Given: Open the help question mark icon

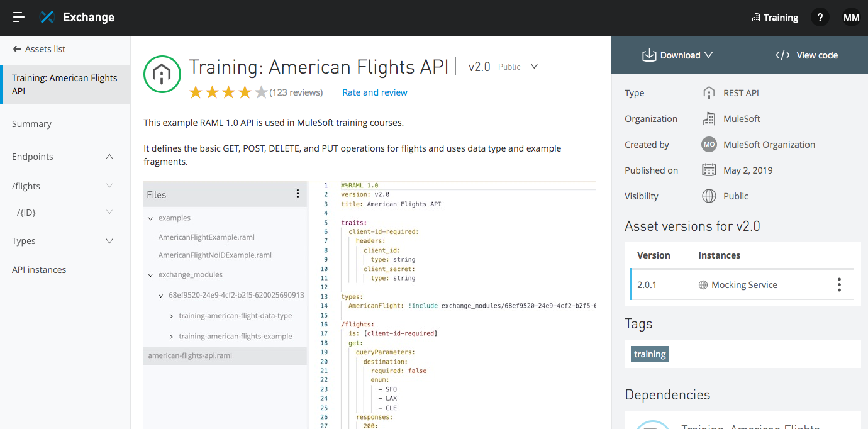Looking at the screenshot, I should tap(820, 18).
